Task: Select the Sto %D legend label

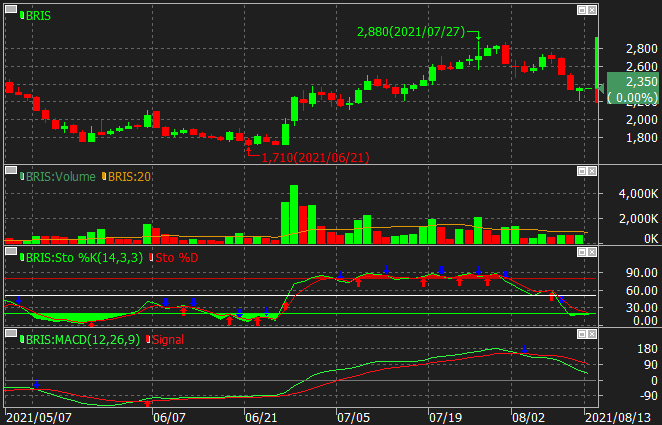Action: [x=176, y=257]
